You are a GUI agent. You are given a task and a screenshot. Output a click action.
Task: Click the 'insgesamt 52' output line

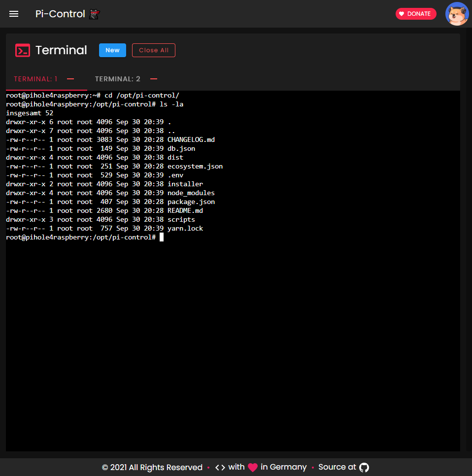tap(30, 113)
